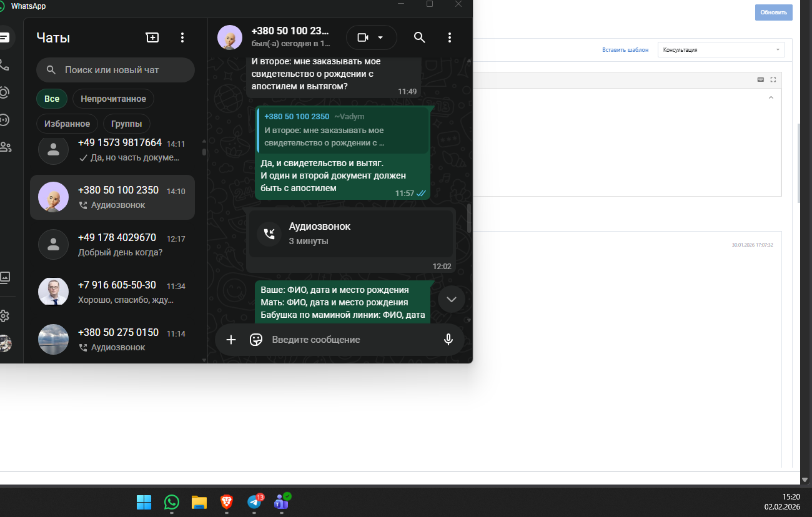Click the Обновить button
This screenshot has width=812, height=517.
pos(774,12)
